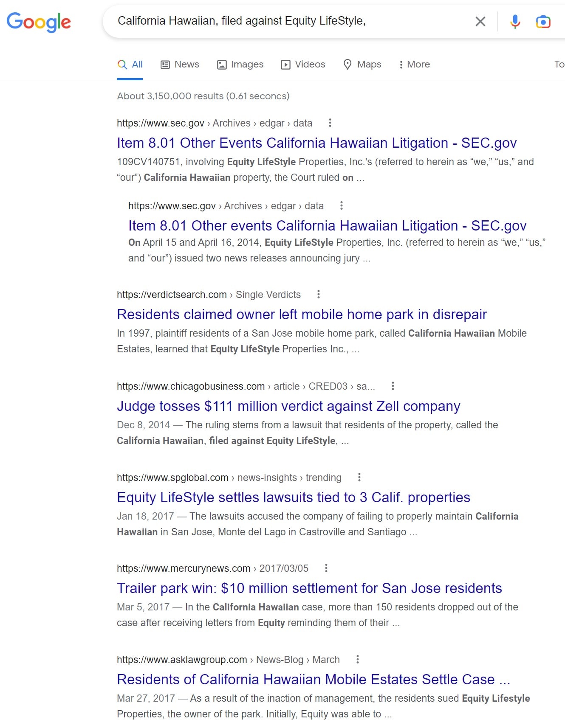The width and height of the screenshot is (565, 728).
Task: Open 'Residents of California Hawaiian Mobile Estates' link
Action: point(314,680)
